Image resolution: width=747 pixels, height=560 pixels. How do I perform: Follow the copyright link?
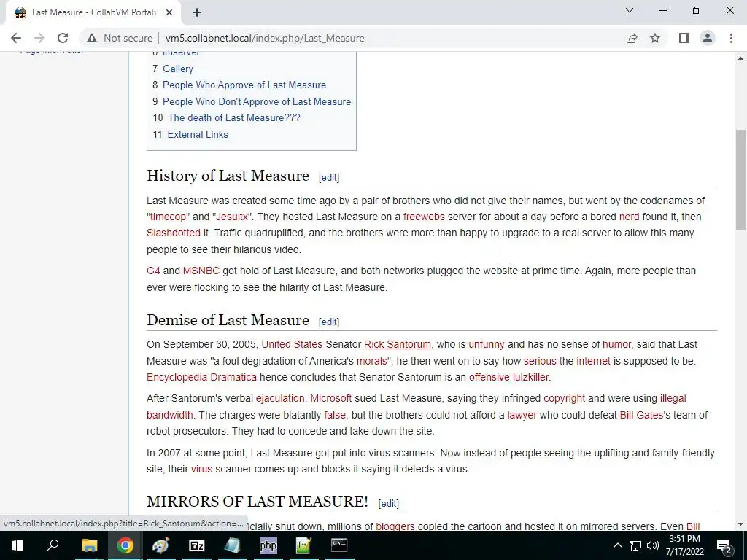[564, 398]
